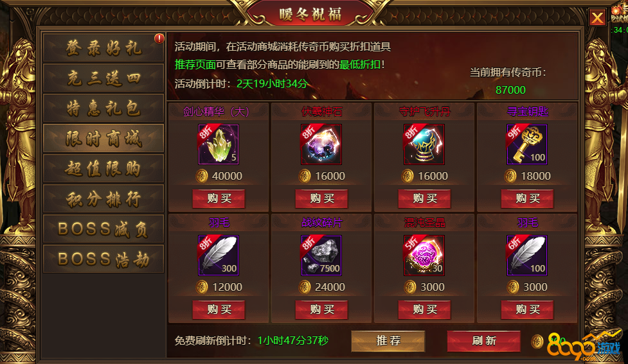This screenshot has height=364, width=628.
Task: Select the 限时商城 tab
Action: (103, 139)
